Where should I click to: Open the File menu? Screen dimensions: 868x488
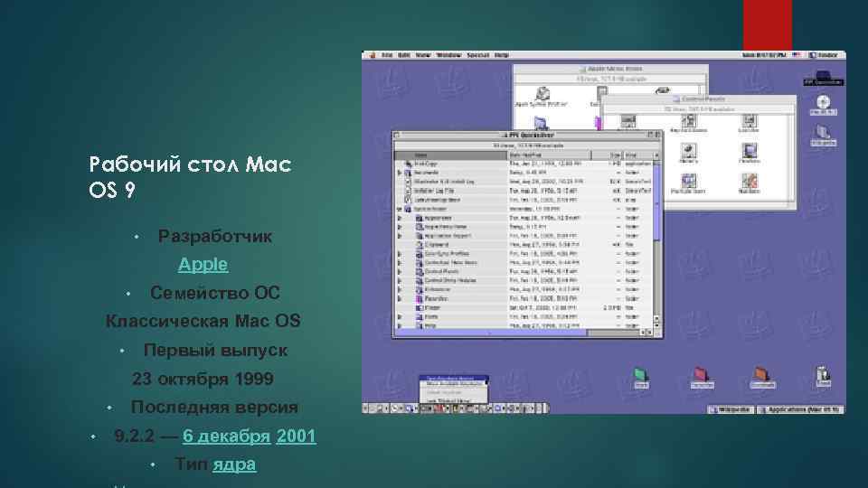387,55
